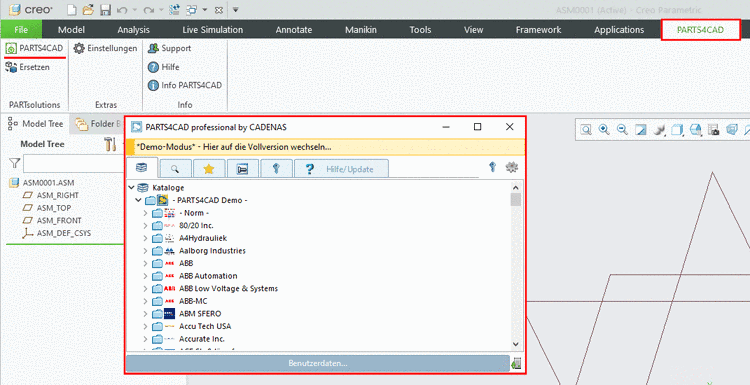This screenshot has width=750, height=385.
Task: Click the Windows switch icon in quick access toolbar
Action: [192, 10]
